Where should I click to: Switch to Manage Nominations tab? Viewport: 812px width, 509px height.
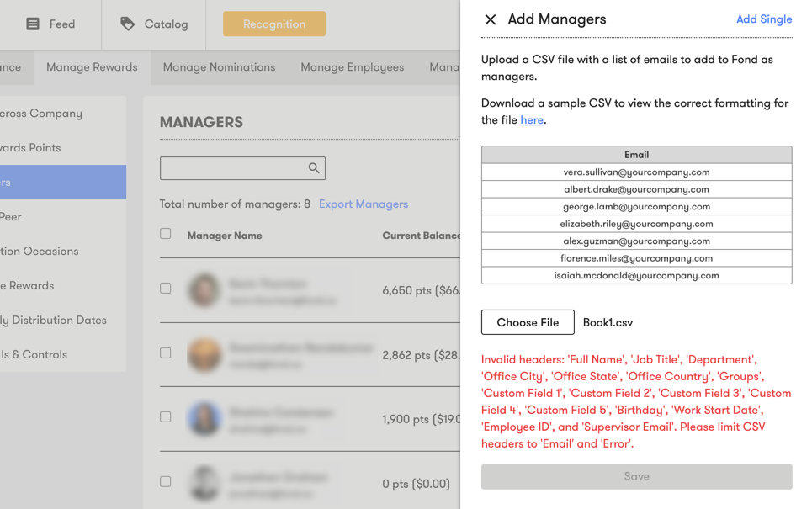(x=219, y=67)
